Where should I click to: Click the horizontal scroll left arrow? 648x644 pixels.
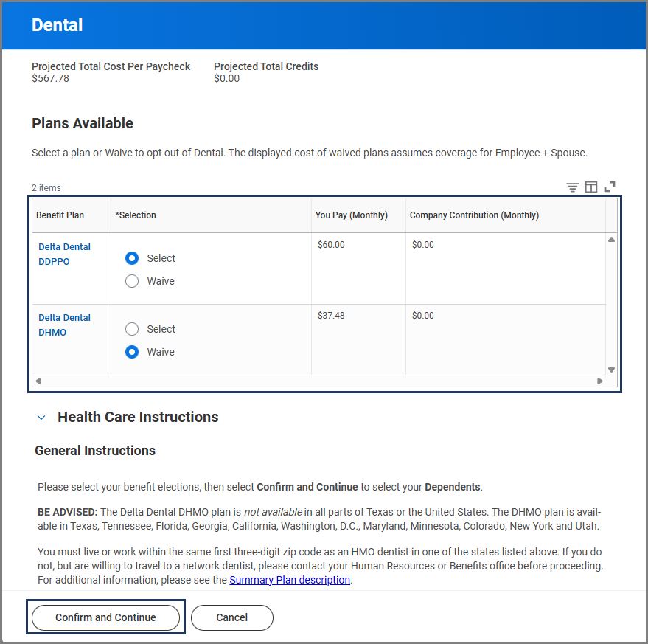38,381
